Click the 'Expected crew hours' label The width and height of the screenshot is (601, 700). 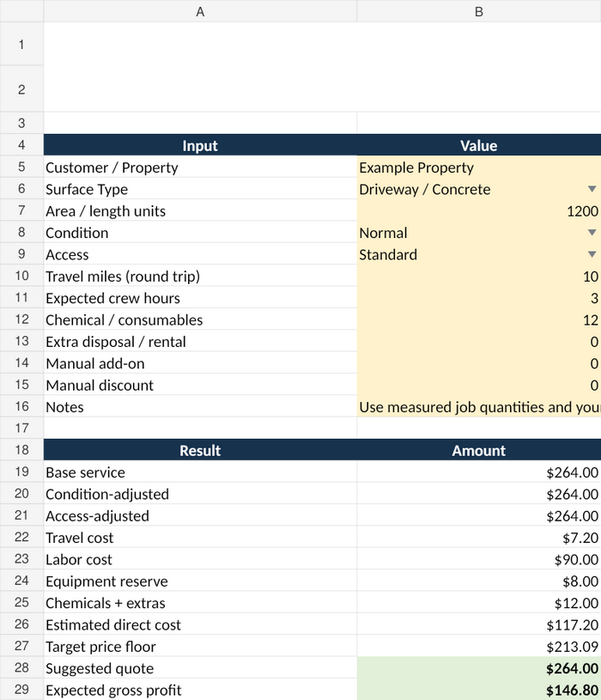pyautogui.click(x=112, y=298)
